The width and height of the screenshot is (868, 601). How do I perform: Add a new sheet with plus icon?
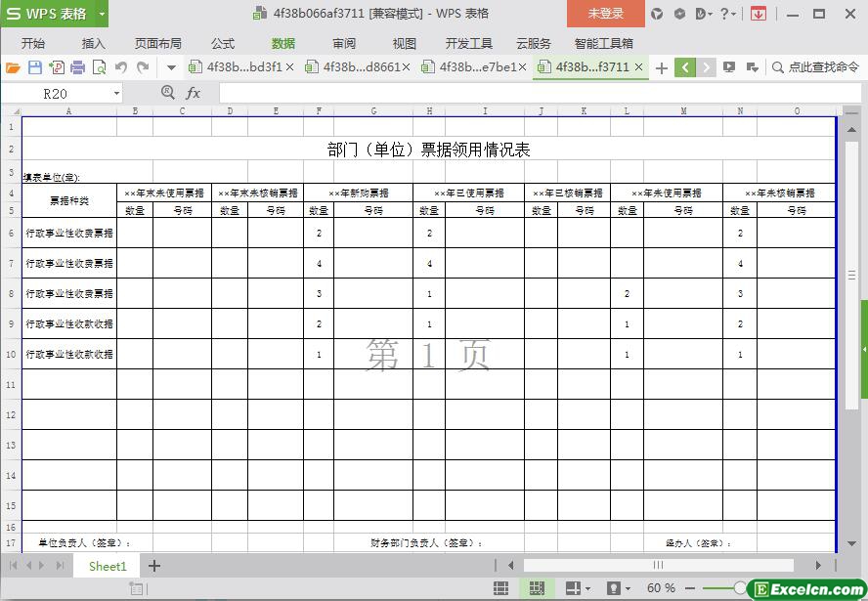pyautogui.click(x=153, y=566)
